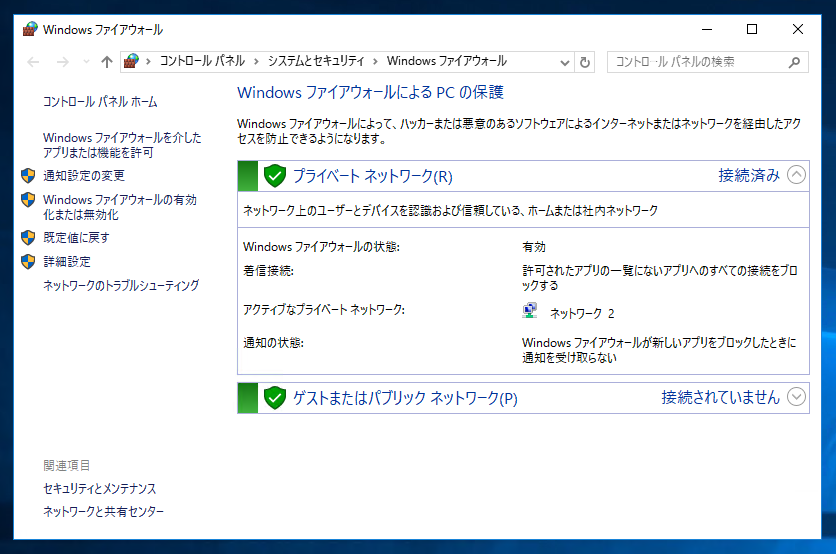836x554 pixels.
Task: Click アクティブなプライベート ネットワーク label
Action: [324, 310]
